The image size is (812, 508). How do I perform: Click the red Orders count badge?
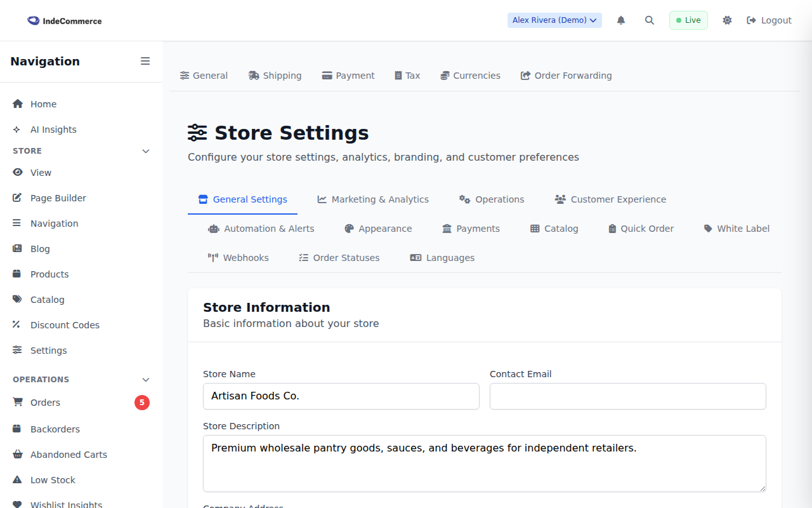tap(142, 403)
